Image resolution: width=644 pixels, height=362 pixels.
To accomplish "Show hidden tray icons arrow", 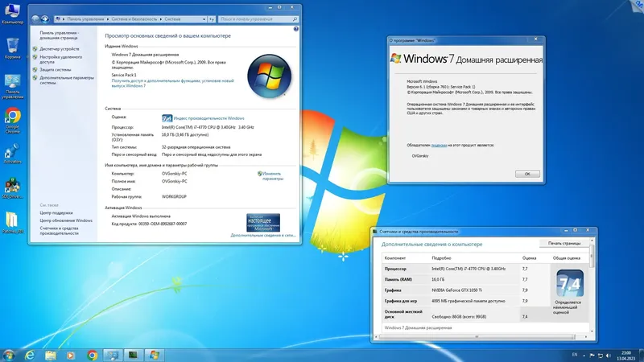I will (x=584, y=356).
